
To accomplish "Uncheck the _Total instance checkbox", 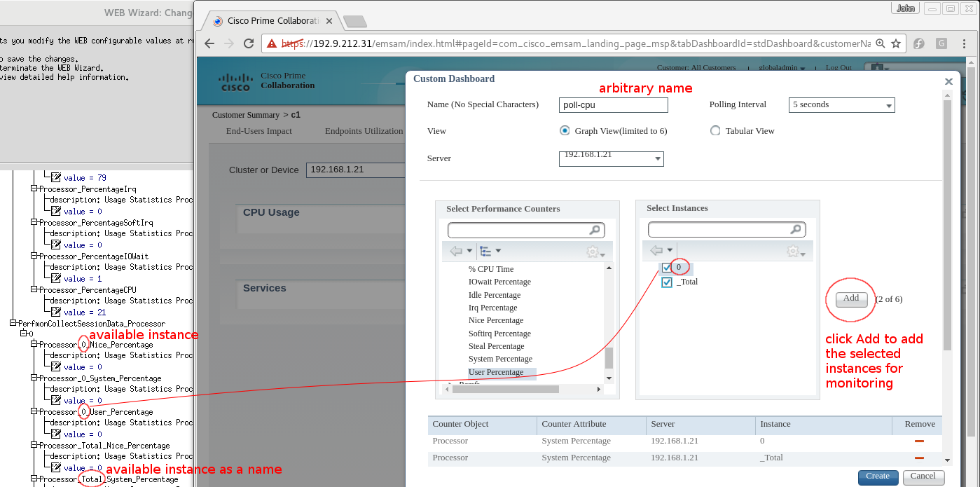I will point(667,282).
